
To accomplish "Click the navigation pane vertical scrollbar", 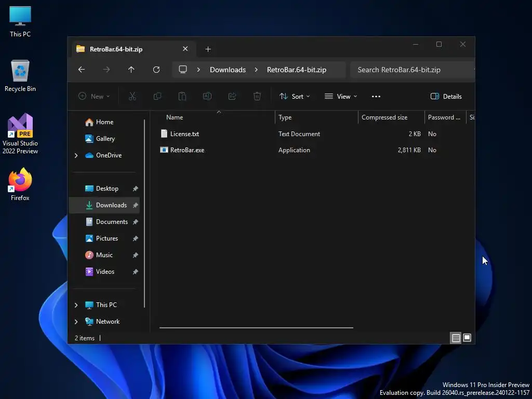I will tap(145, 214).
